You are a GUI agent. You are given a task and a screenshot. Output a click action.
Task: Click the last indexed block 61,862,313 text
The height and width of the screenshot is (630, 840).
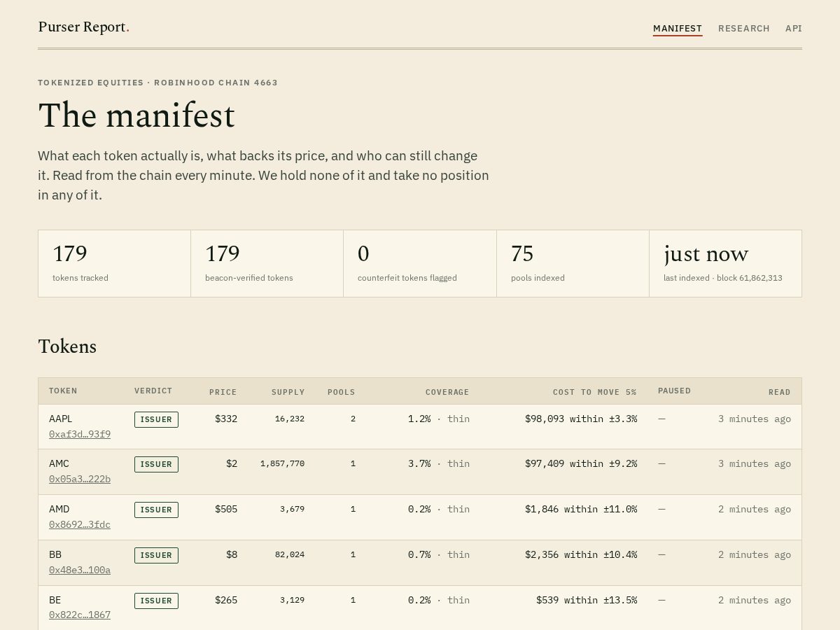[x=723, y=278]
